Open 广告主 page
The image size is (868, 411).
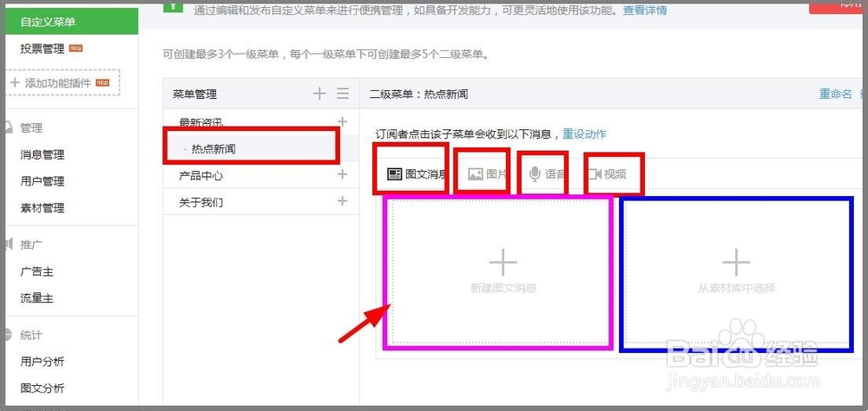[x=36, y=271]
